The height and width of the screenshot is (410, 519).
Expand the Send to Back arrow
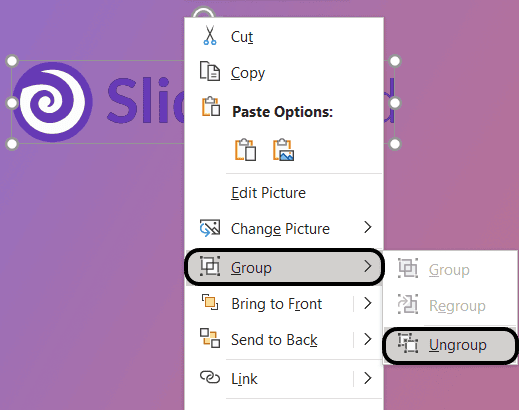368,339
